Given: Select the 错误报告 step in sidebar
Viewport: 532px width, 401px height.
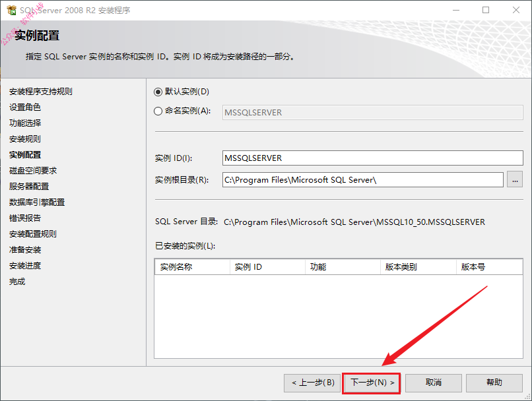Looking at the screenshot, I should [x=25, y=218].
